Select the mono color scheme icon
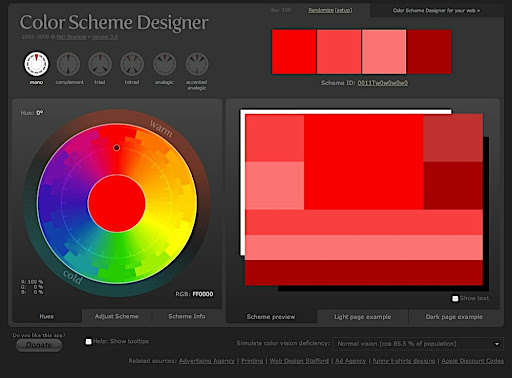 click(x=36, y=64)
